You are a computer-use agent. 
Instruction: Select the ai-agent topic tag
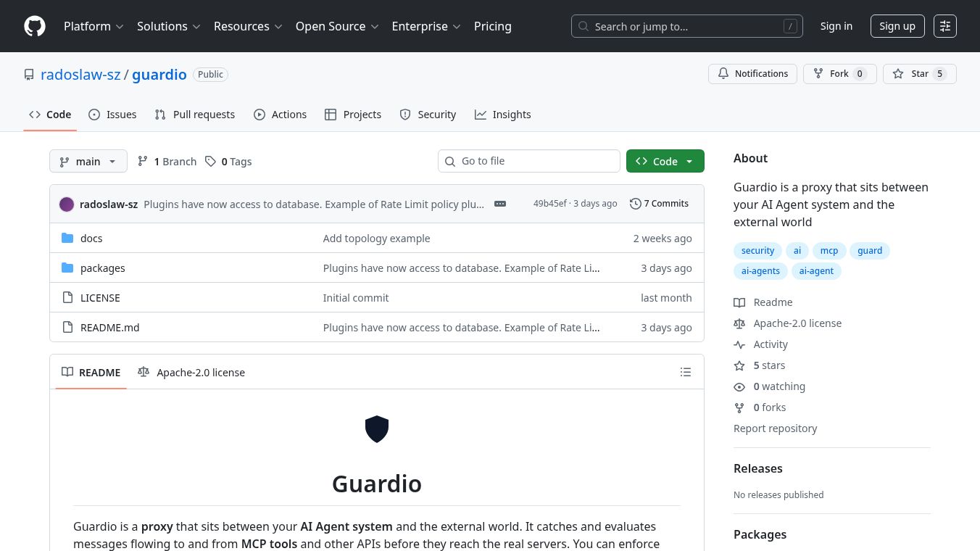(x=816, y=271)
